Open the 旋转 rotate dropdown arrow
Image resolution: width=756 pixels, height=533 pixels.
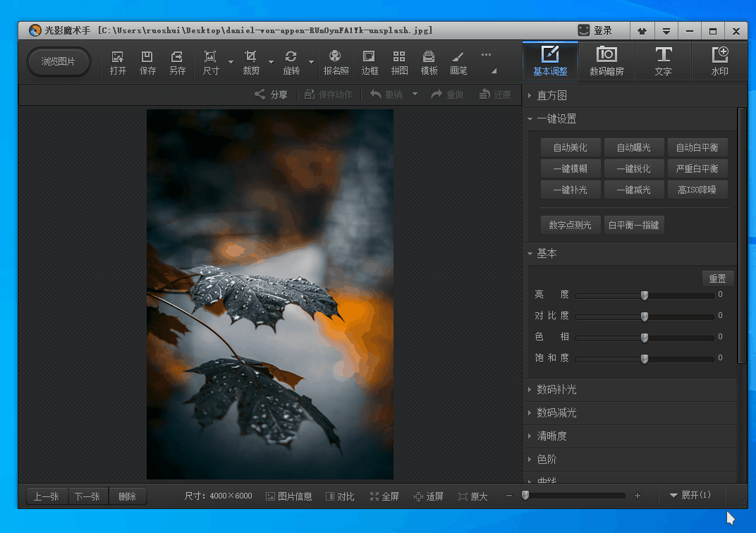point(312,62)
